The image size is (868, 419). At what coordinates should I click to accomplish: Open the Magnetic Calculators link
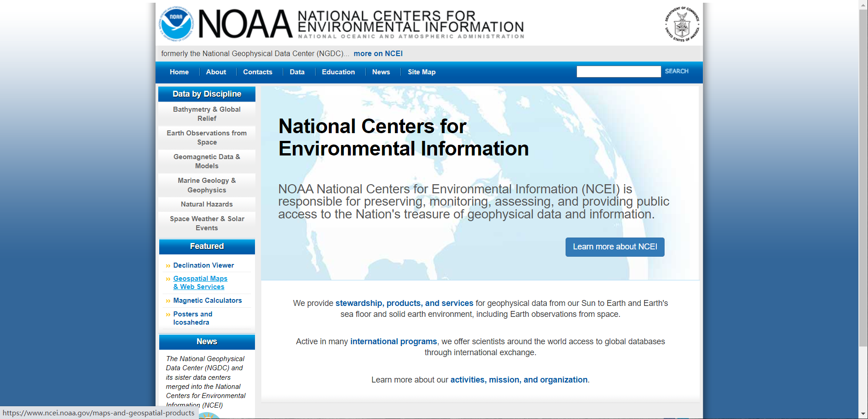(208, 300)
